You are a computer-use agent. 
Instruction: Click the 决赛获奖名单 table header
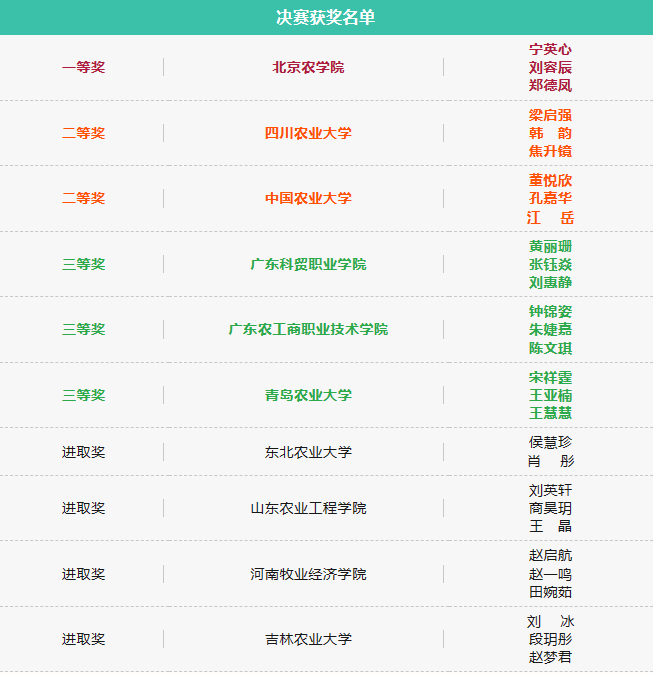[326, 17]
